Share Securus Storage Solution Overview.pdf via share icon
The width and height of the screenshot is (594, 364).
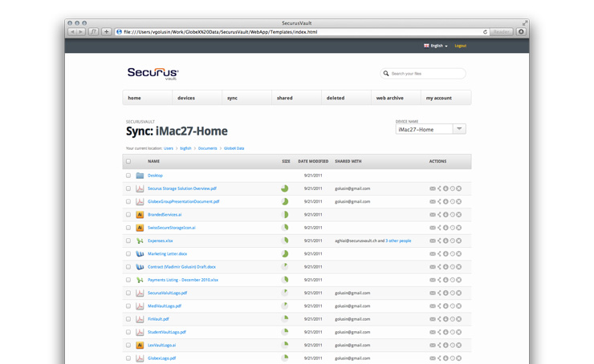(439, 188)
